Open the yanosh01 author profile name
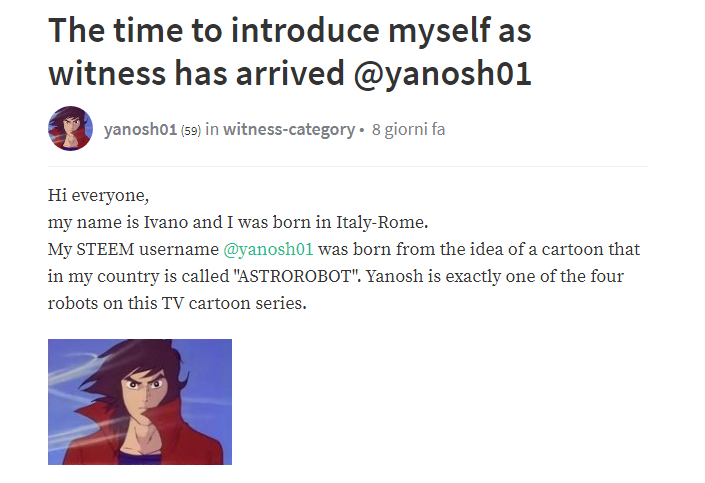The image size is (705, 483). (139, 130)
